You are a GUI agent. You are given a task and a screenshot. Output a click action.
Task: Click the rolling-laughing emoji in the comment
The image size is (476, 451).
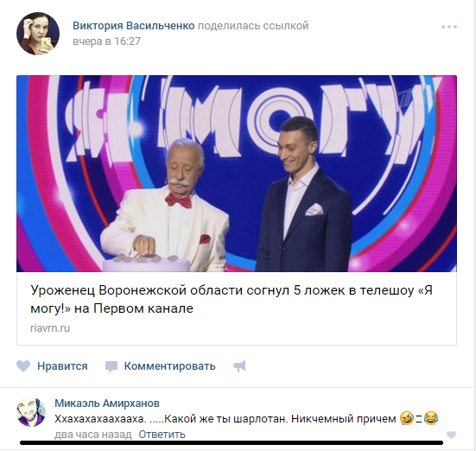[x=407, y=418]
